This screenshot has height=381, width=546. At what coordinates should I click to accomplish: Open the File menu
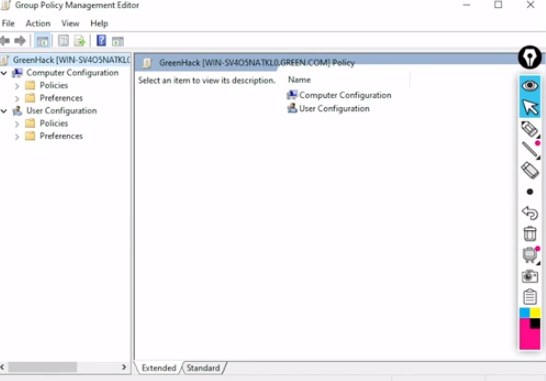(8, 23)
